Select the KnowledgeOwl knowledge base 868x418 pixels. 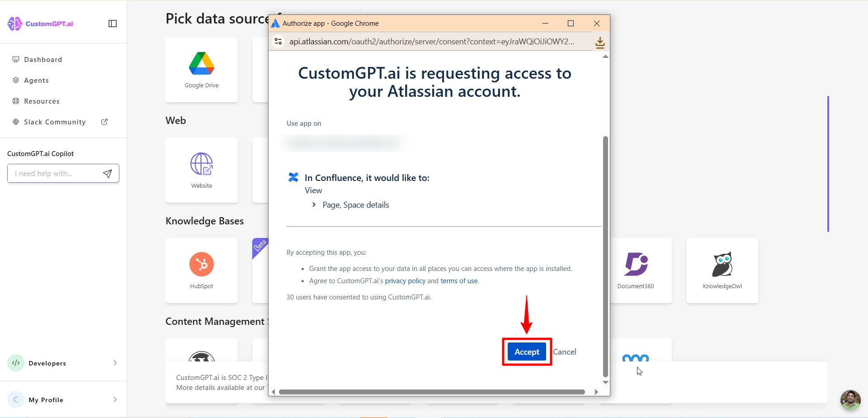click(x=722, y=271)
